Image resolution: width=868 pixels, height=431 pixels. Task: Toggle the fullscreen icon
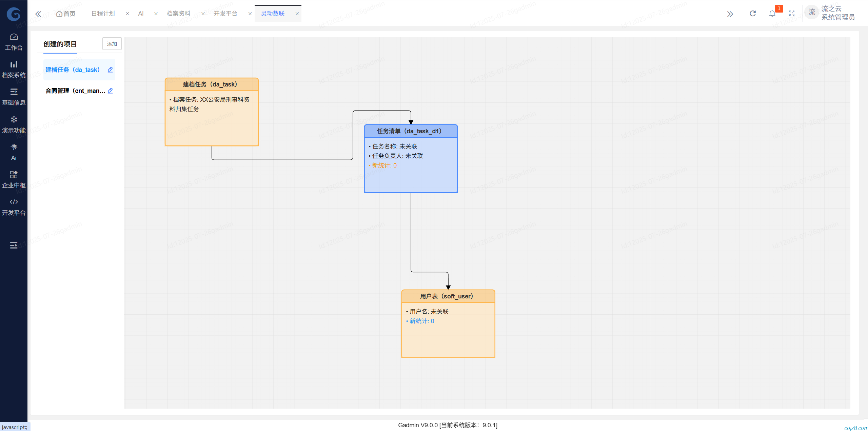[x=792, y=14]
